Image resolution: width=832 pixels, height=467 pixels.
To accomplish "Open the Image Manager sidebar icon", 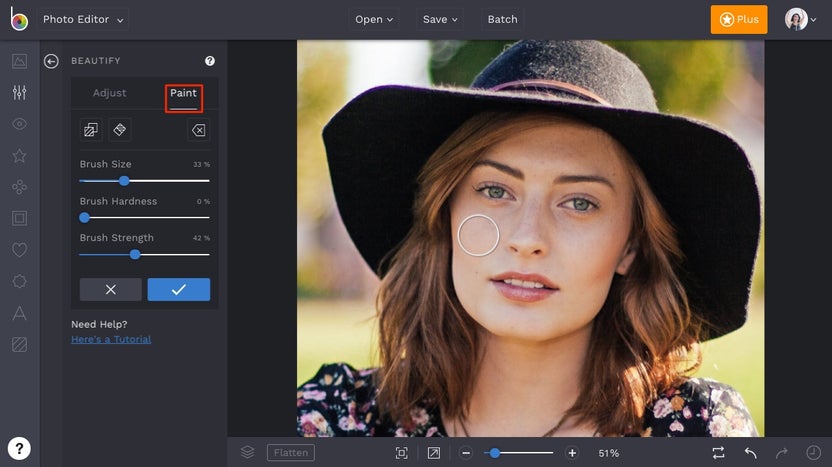I will tap(19, 61).
